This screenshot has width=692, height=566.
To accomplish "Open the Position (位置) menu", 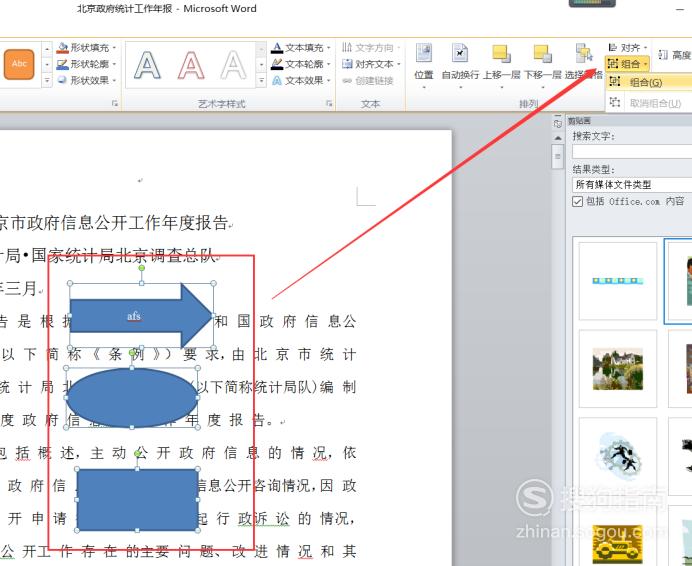I will tap(424, 64).
